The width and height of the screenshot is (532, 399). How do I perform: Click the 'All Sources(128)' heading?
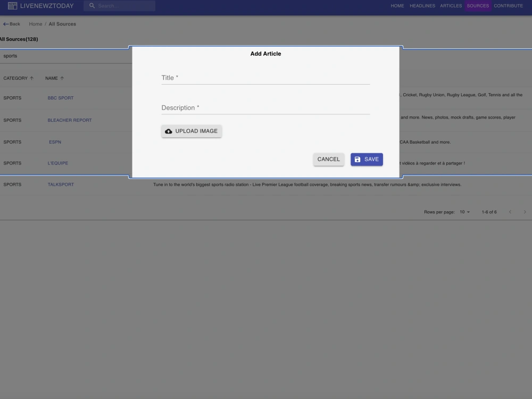19,39
